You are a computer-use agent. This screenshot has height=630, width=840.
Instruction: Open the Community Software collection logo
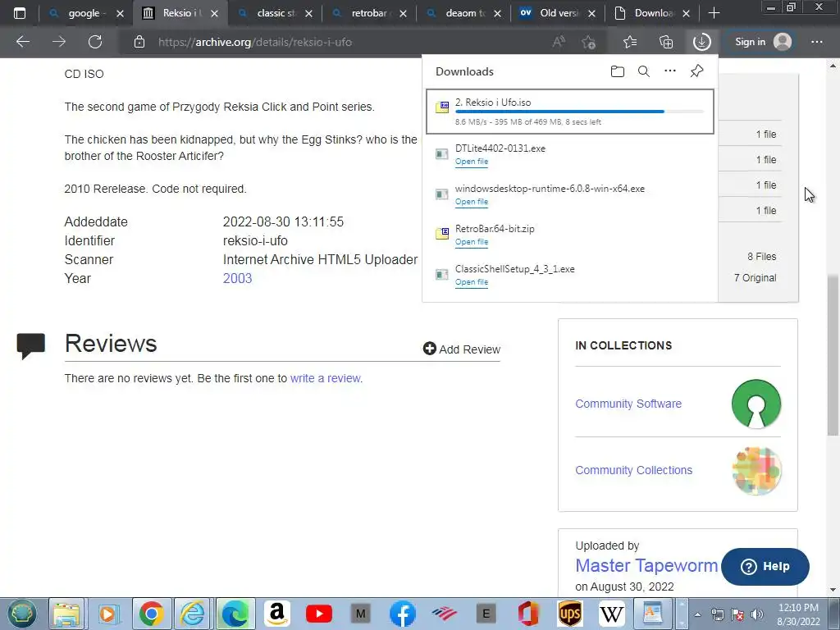[x=756, y=404]
